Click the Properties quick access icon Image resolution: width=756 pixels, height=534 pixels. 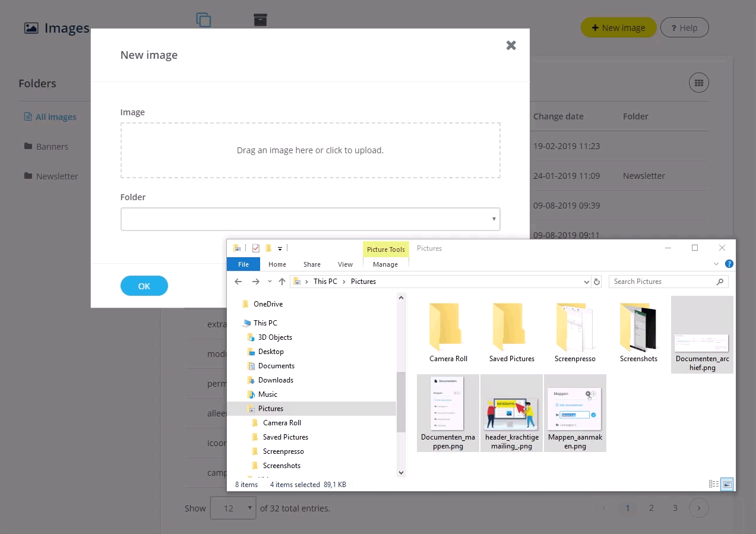point(256,248)
